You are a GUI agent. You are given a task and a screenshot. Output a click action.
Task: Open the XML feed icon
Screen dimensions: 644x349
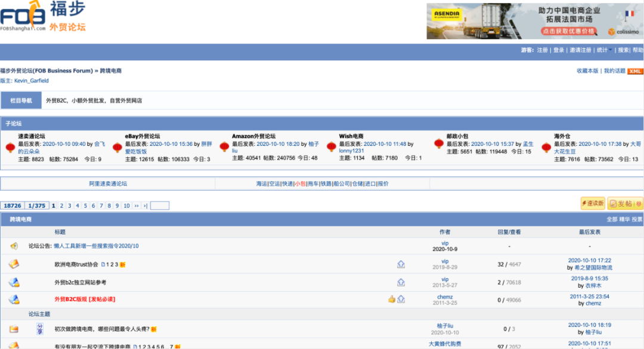click(x=635, y=71)
